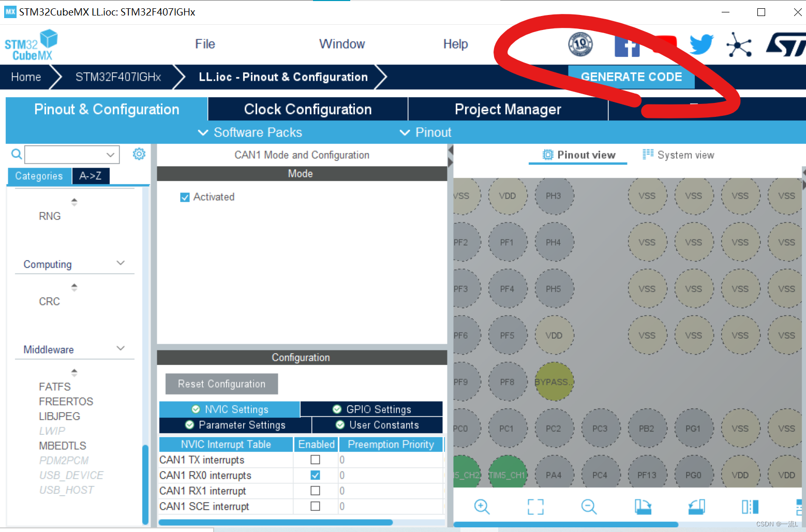The height and width of the screenshot is (532, 806).
Task: Select the PF13 pin
Action: 647,473
